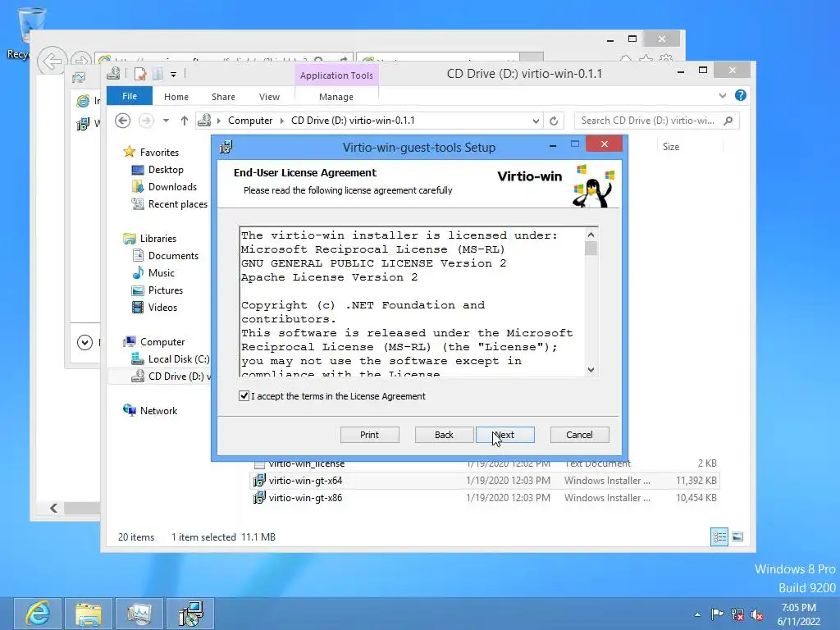Click the license text scrollbar thumb
The height and width of the screenshot is (630, 840).
tap(591, 248)
